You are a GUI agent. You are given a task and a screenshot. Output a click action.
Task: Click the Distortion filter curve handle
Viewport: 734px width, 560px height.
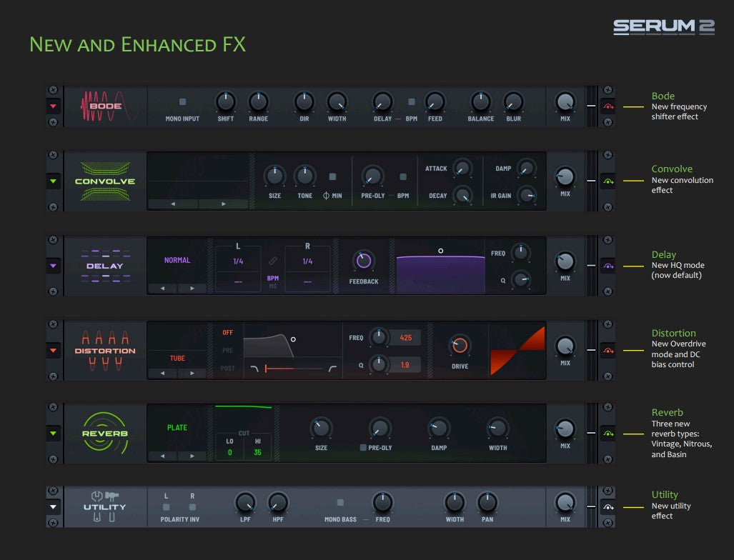pyautogui.click(x=293, y=339)
